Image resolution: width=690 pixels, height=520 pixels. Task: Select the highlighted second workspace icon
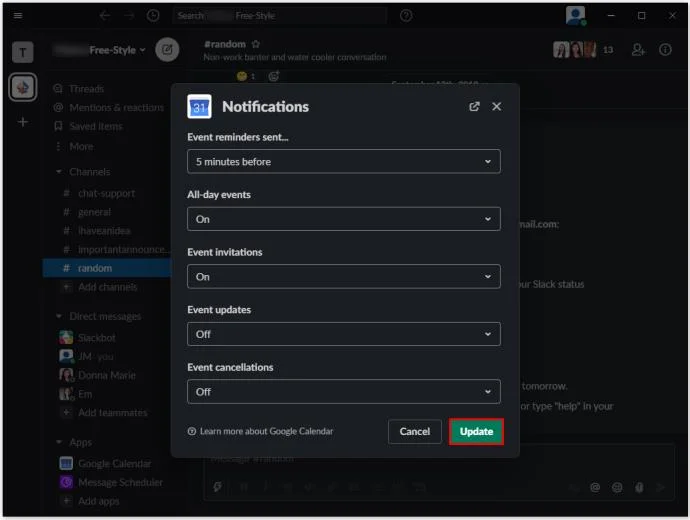pos(22,87)
